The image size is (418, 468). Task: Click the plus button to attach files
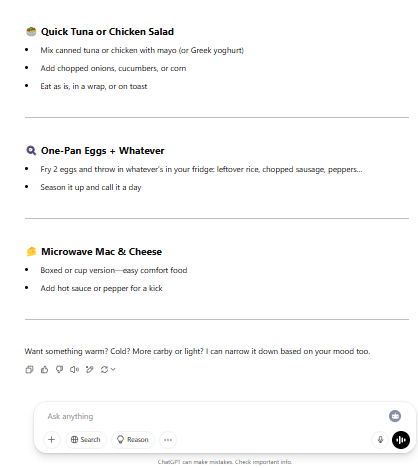(52, 440)
